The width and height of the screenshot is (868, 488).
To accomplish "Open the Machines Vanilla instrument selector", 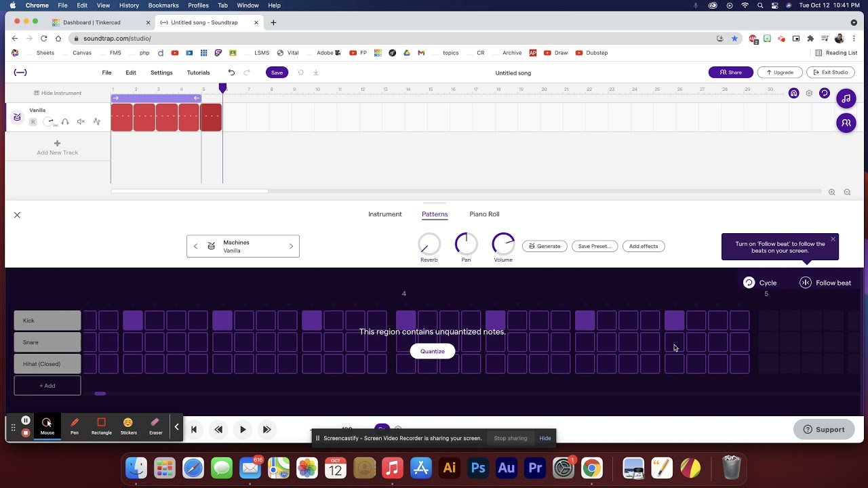I will click(x=243, y=246).
